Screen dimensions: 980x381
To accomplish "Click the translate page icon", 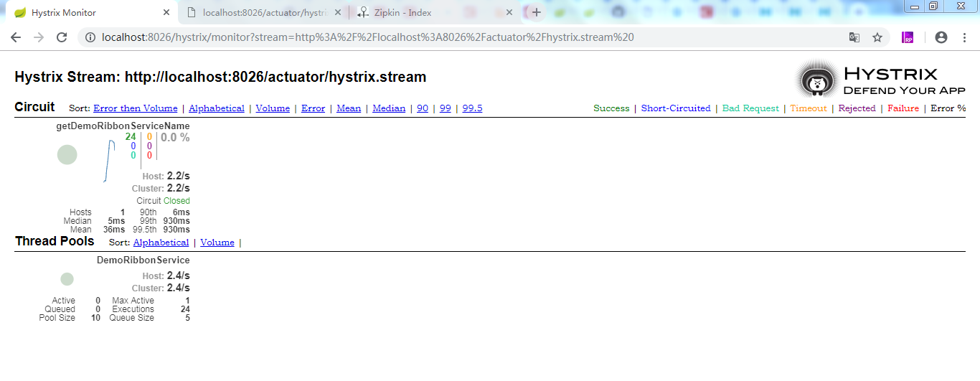I will click(854, 37).
